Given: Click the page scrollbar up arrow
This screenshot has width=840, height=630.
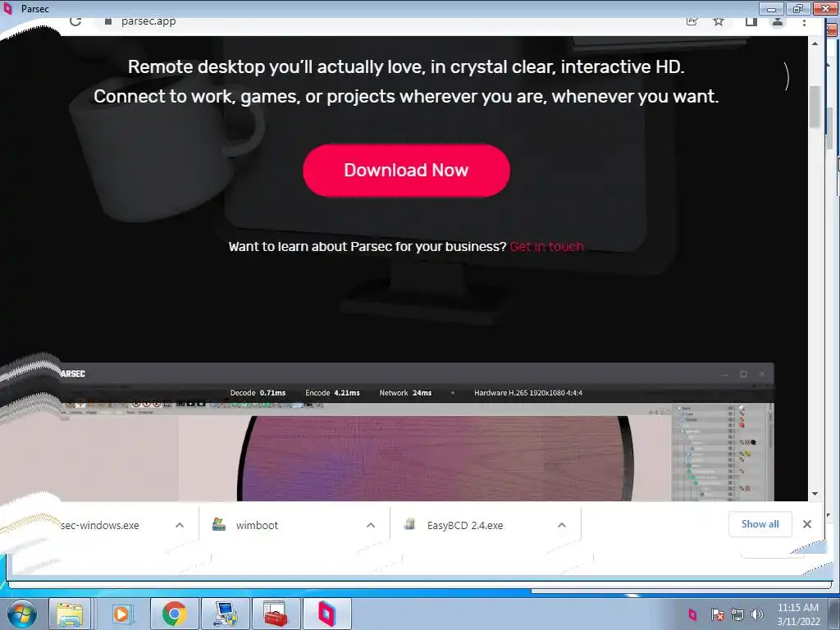Looking at the screenshot, I should click(x=815, y=43).
